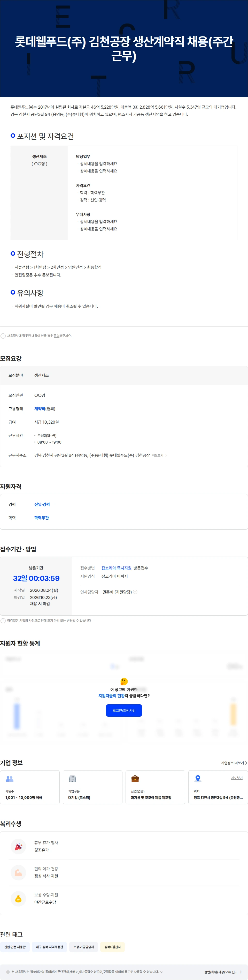248x980 pixels.
Task: Click the 야간근로수당 benefit text
Action: coord(45,902)
